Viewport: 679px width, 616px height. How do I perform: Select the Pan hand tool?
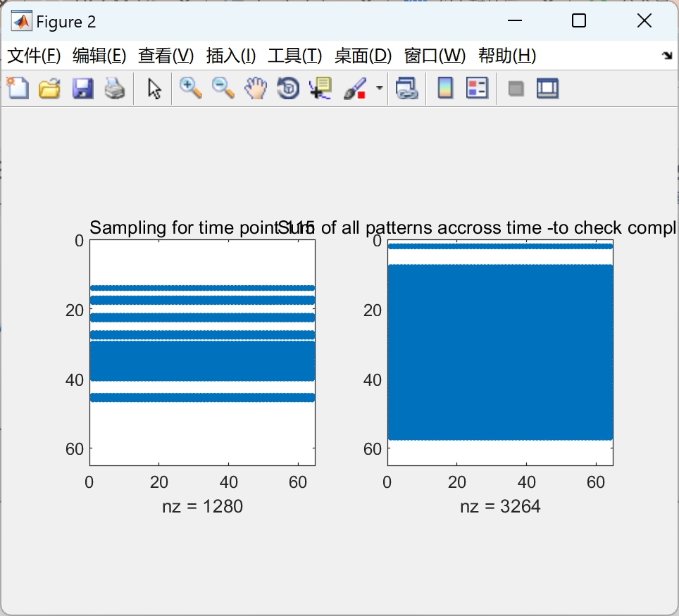[x=256, y=88]
